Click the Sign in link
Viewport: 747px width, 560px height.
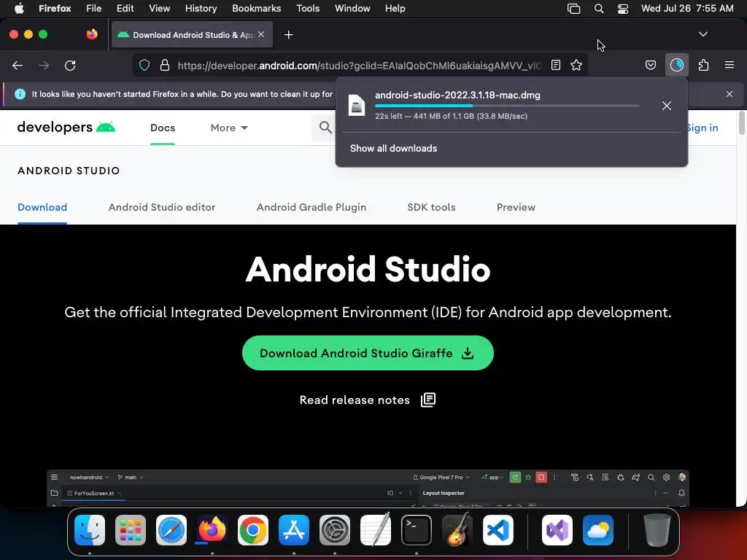[702, 128]
